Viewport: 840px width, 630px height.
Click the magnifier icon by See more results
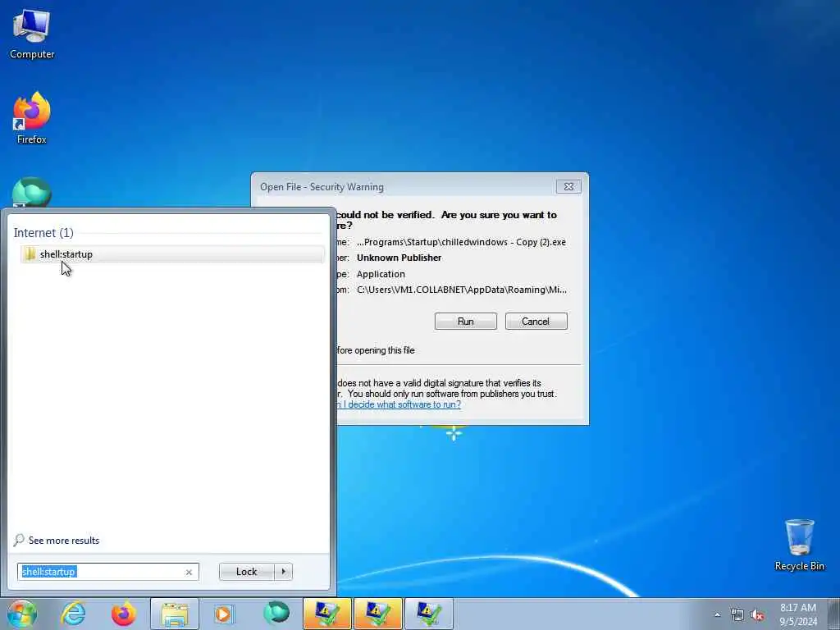(x=19, y=540)
